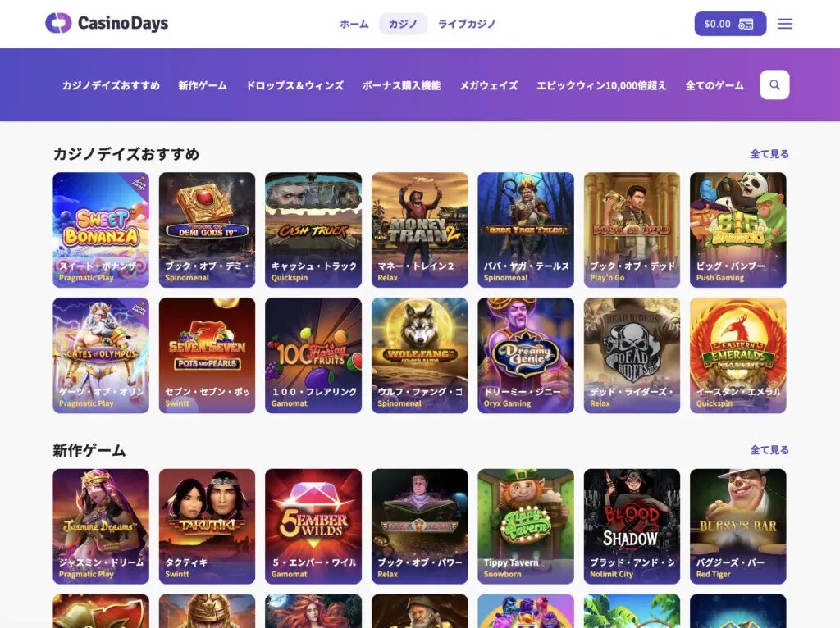Open the $0.00 balance deposit button
The width and height of the screenshot is (840, 628).
point(730,24)
